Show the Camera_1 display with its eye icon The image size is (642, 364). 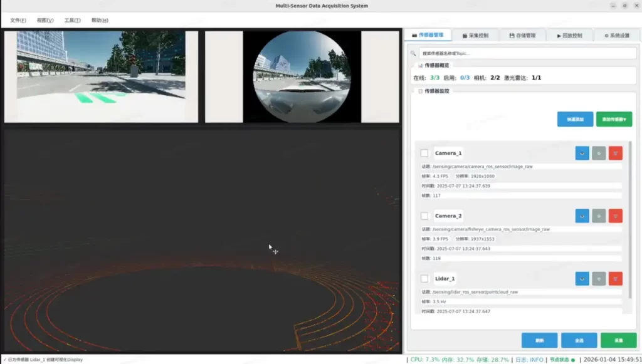582,153
